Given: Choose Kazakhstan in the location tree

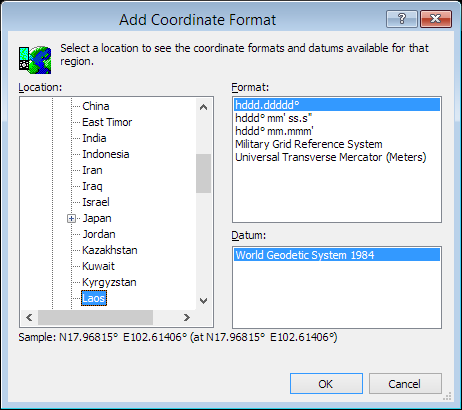Looking at the screenshot, I should pos(110,250).
